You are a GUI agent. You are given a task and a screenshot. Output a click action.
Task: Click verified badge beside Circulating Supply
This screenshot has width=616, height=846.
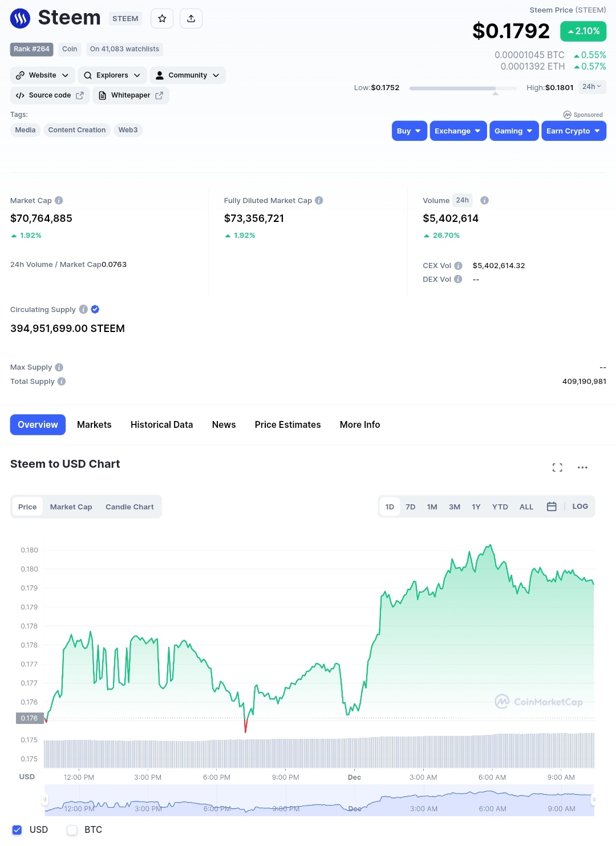pyautogui.click(x=95, y=309)
